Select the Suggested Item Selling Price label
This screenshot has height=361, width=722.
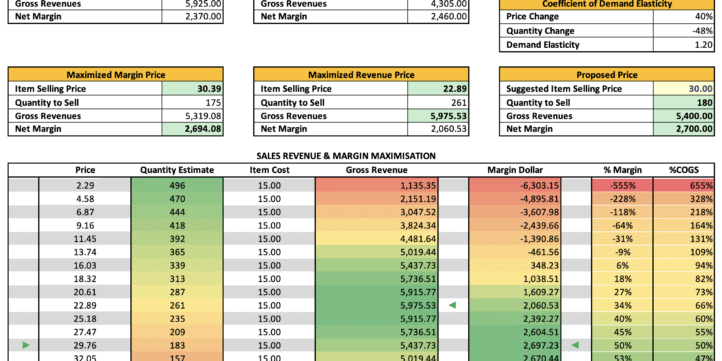[x=564, y=89]
